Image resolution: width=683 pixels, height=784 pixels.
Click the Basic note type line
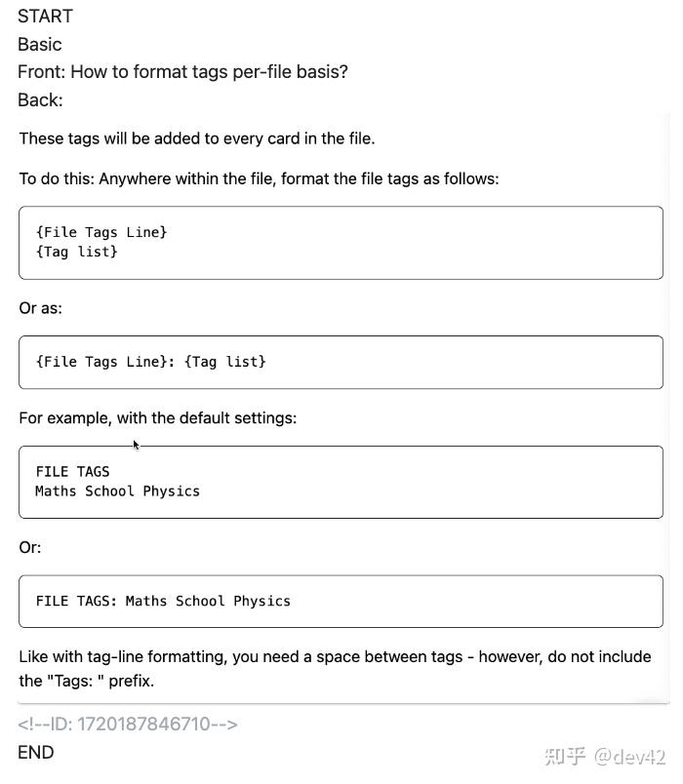pyautogui.click(x=40, y=45)
